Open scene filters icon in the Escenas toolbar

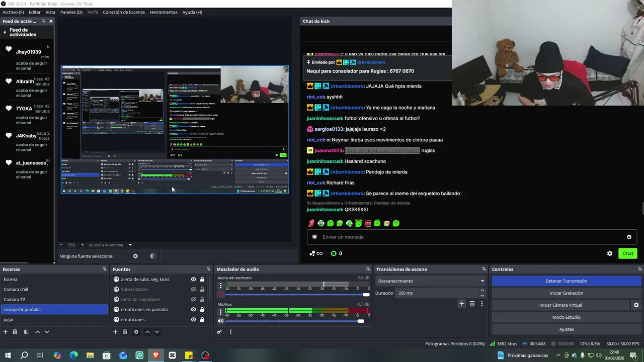point(26,332)
